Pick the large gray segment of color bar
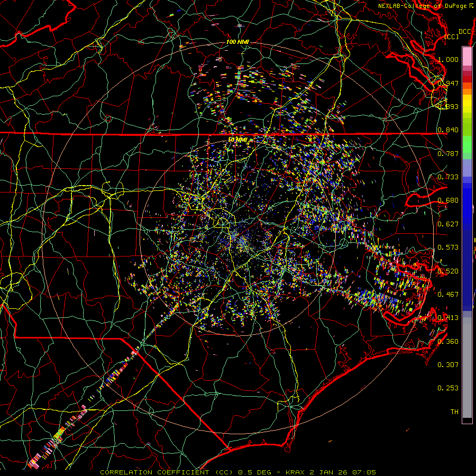 [x=467, y=370]
